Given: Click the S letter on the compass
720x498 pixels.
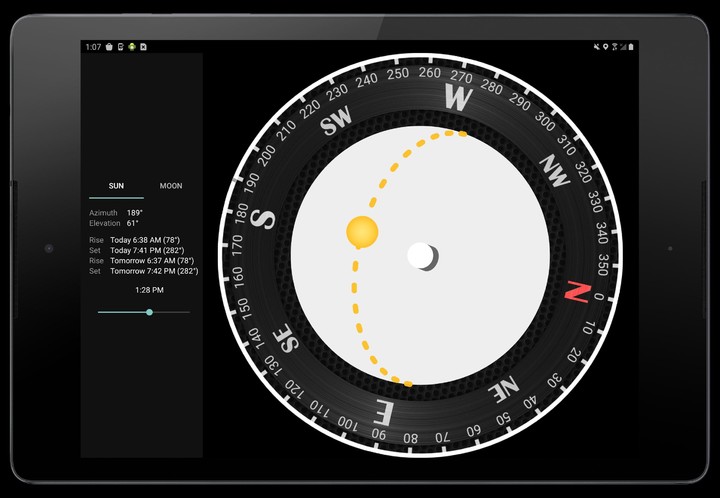Looking at the screenshot, I should (x=263, y=219).
